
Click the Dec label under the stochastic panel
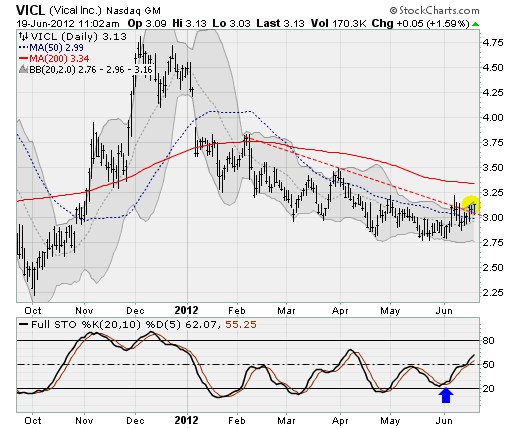(x=135, y=421)
